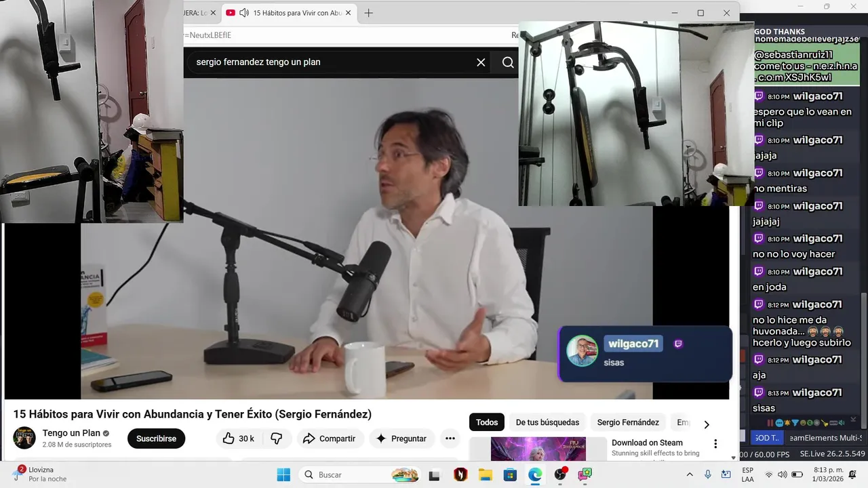Screen dimensions: 868x488
Task: Open a new browser tab with plus
Action: tap(369, 13)
